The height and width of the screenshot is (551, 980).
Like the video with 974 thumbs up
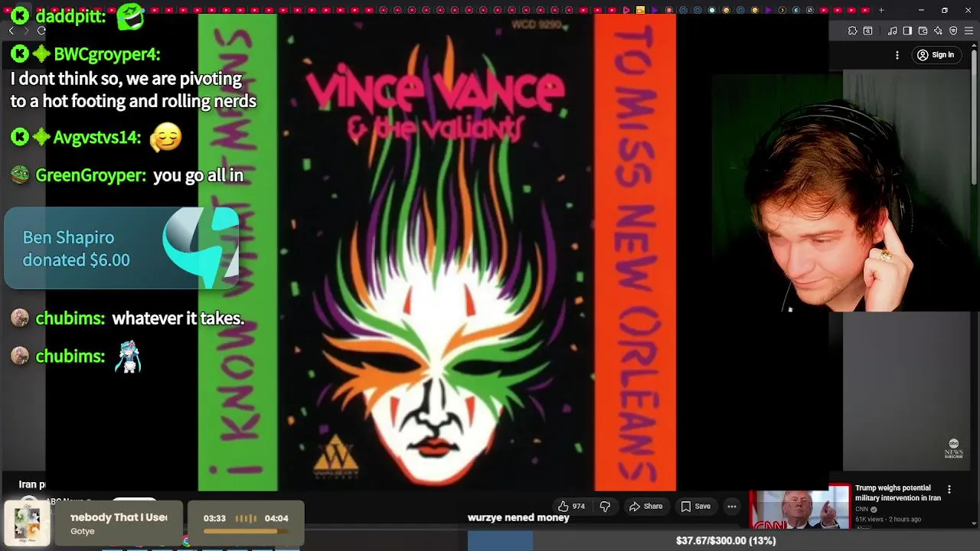click(x=571, y=506)
